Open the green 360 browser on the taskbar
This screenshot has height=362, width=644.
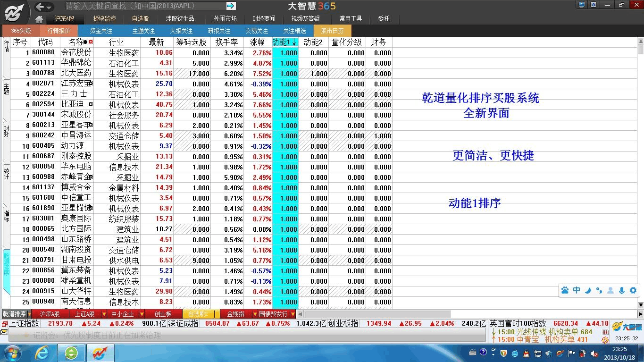pyautogui.click(x=71, y=353)
